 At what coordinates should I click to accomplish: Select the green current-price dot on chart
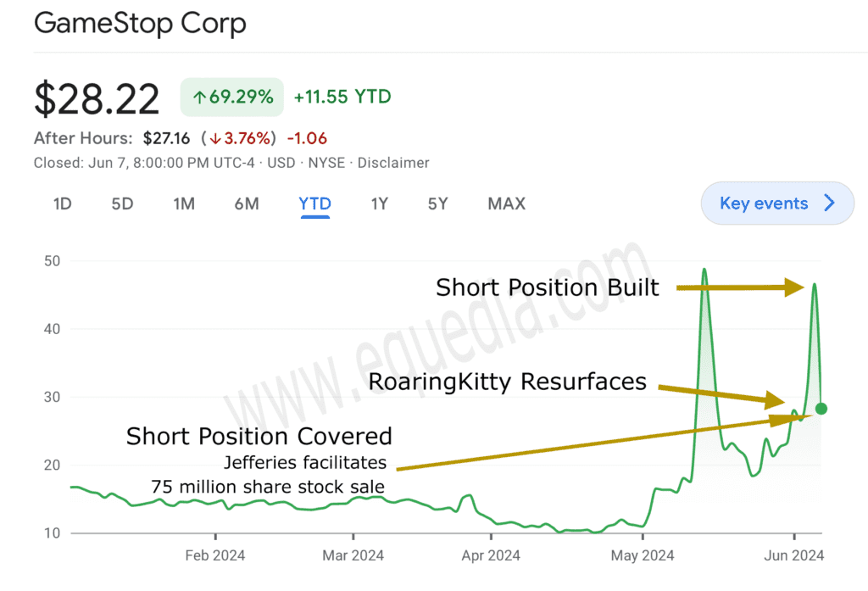821,409
